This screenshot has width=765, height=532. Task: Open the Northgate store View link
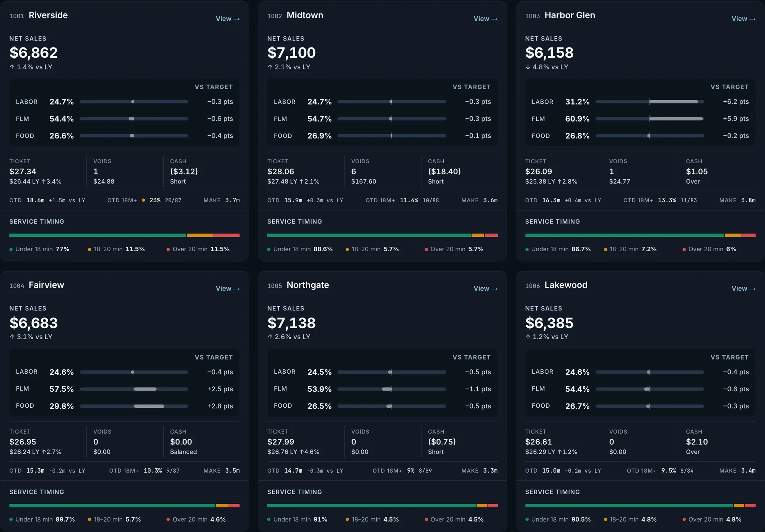(485, 288)
